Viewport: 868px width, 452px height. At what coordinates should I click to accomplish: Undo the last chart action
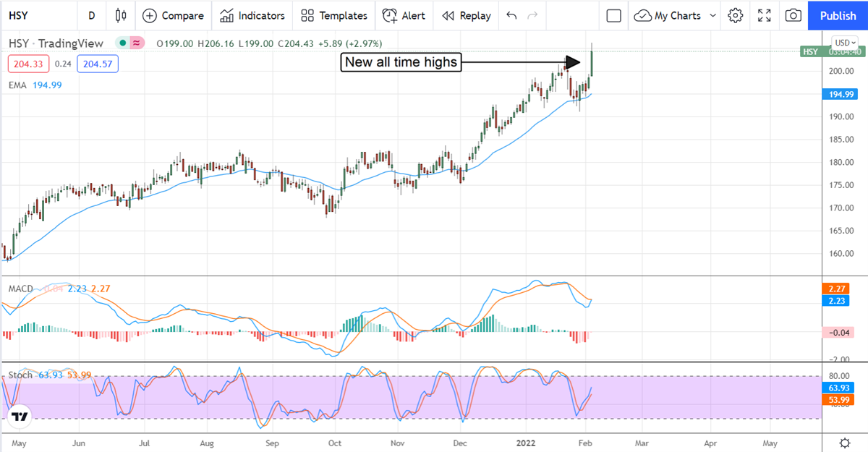coord(511,15)
